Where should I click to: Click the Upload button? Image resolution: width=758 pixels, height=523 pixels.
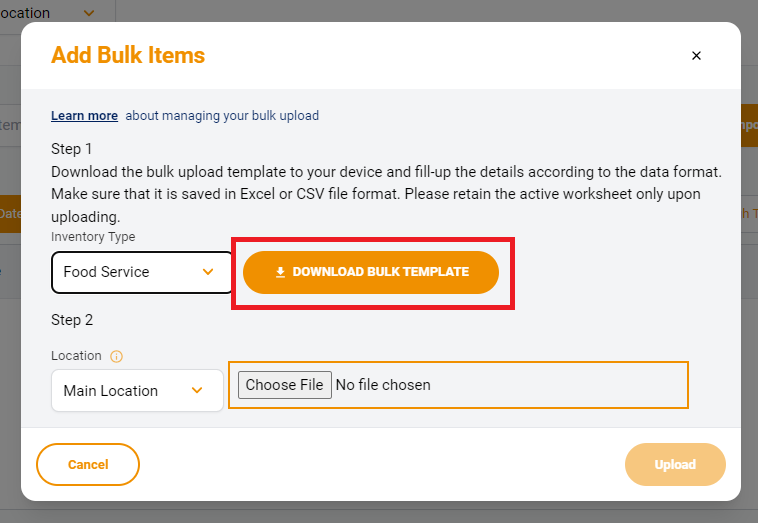(x=675, y=465)
